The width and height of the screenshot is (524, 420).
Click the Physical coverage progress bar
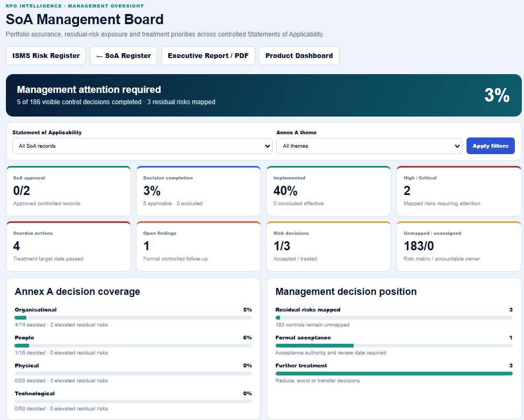(133, 374)
